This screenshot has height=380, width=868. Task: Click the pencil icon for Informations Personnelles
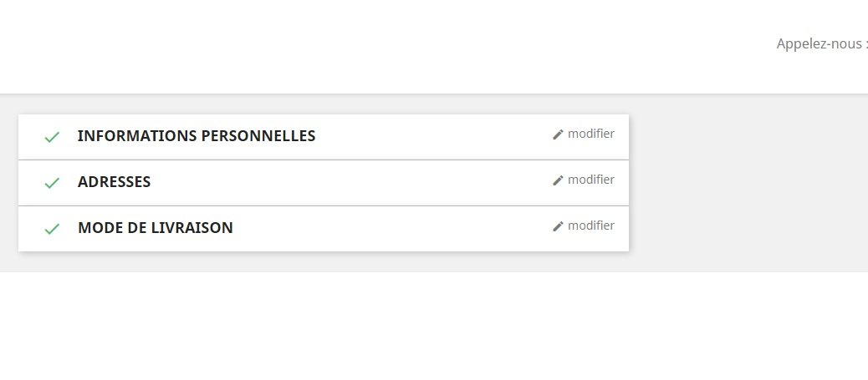(559, 134)
